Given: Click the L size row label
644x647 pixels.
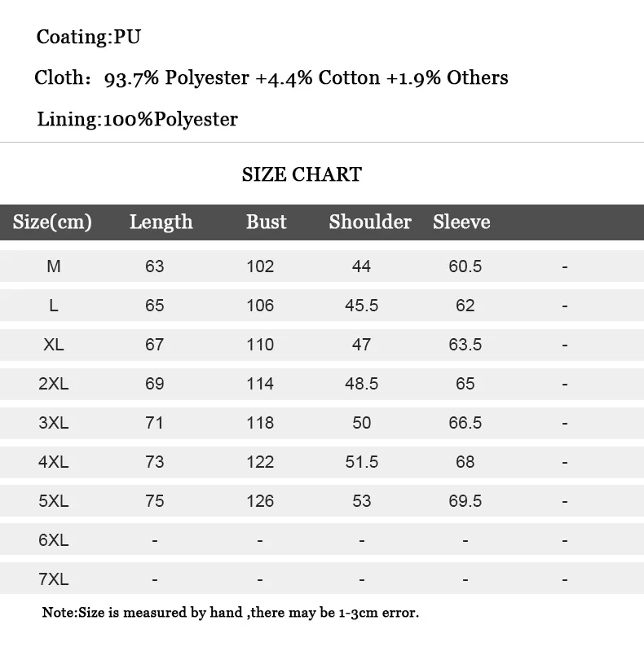Looking at the screenshot, I should click(x=54, y=306).
